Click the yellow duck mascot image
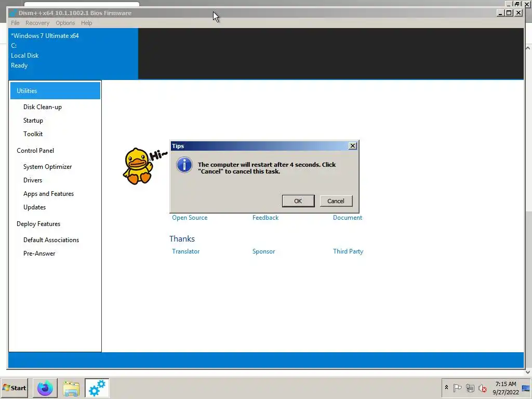Image resolution: width=532 pixels, height=399 pixels. pos(138,166)
